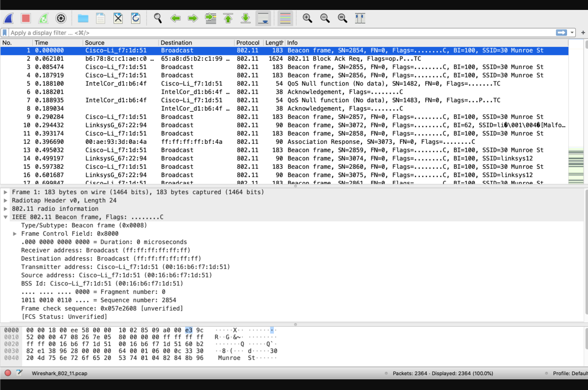Select BSS Id Cisco-Li field

[102, 284]
